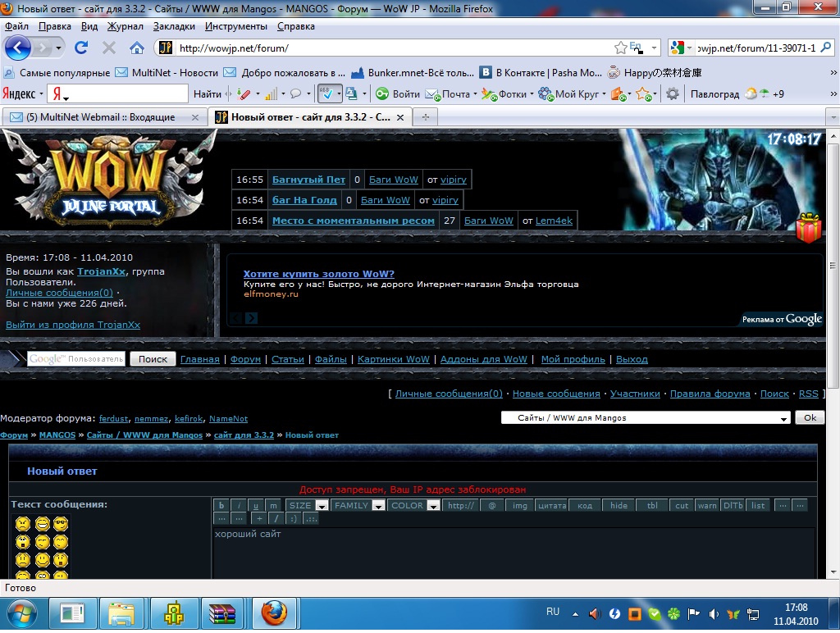Open the Багнутый Пет topic link
Image resolution: width=840 pixels, height=633 pixels.
point(308,180)
